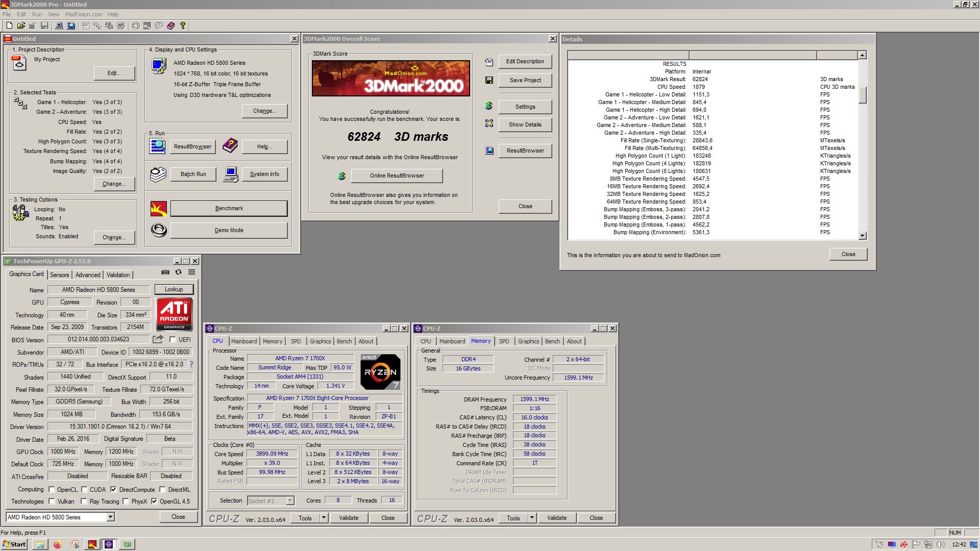This screenshot has width=980, height=551.
Task: Click the Details list scrollbar thumb
Action: click(862, 95)
